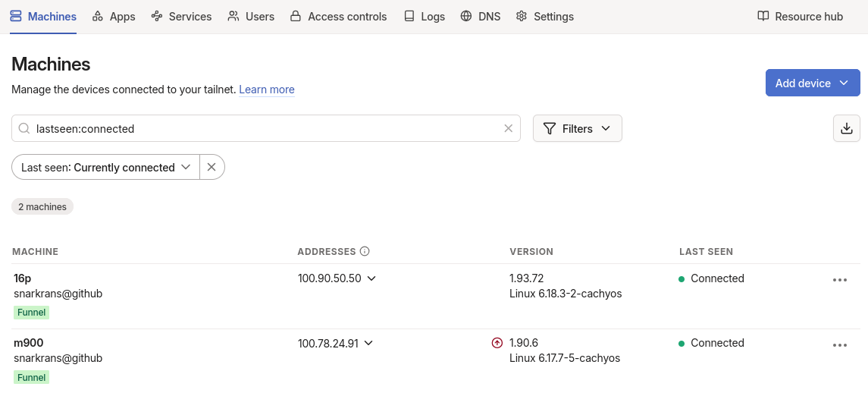
Task: Expand the 100.78.24.91 address list
Action: point(336,343)
